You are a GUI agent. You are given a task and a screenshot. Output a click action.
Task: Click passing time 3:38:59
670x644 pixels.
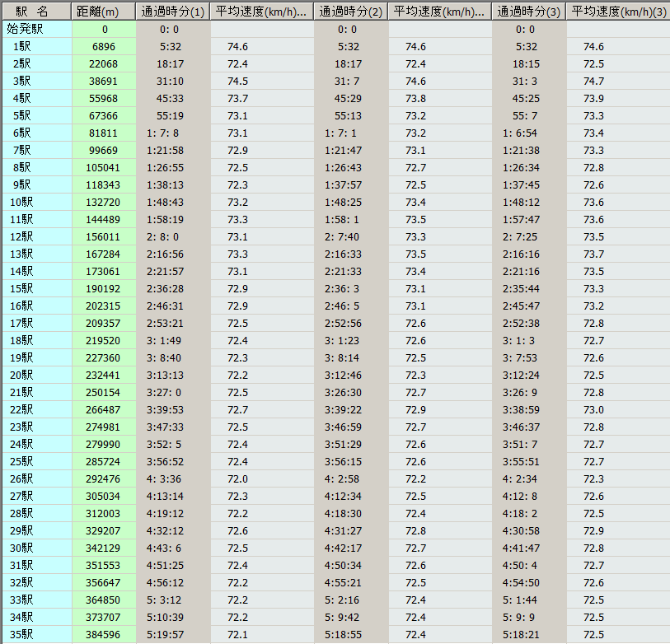point(522,410)
